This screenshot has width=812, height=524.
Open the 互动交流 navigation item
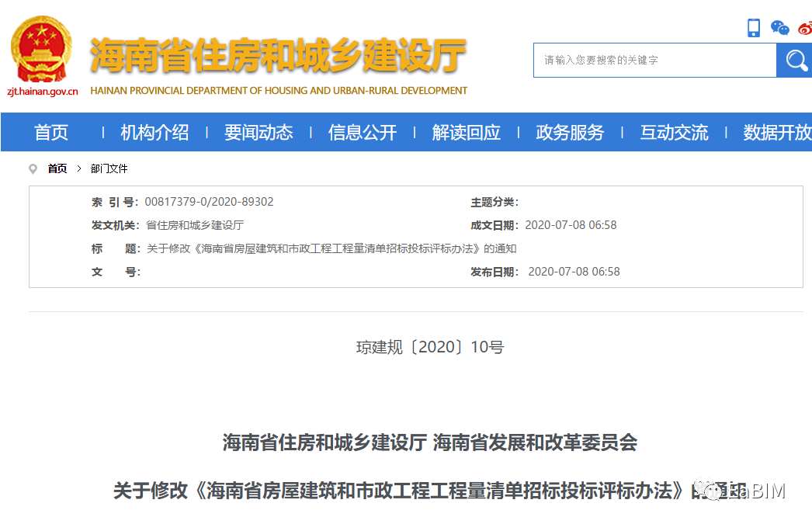(674, 133)
